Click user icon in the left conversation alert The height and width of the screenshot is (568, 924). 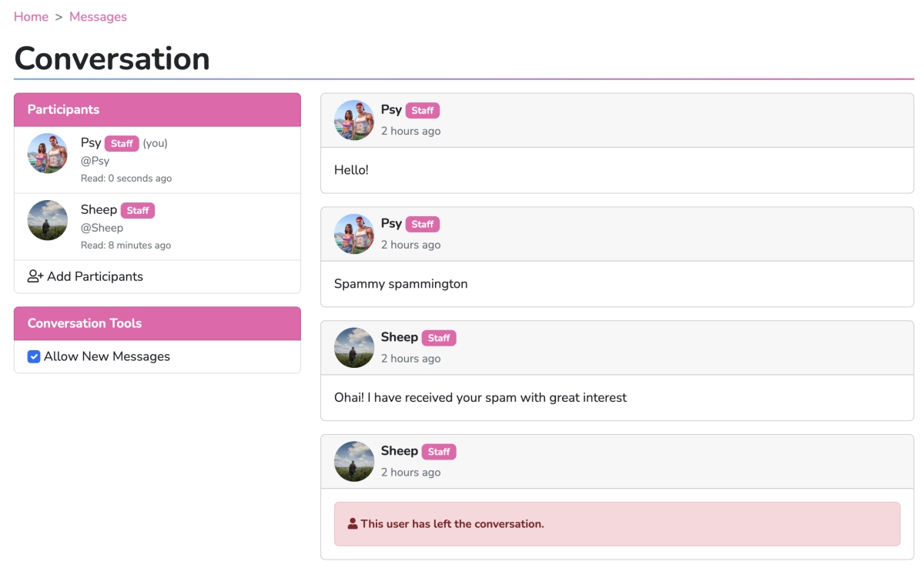pyautogui.click(x=353, y=524)
